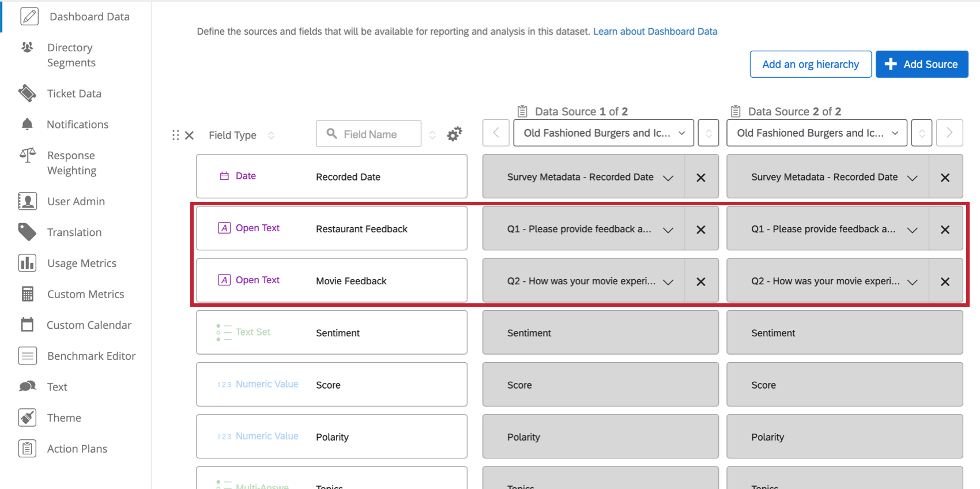Click the Theme paintbrush icon
Viewport: 980px width, 489px height.
(x=27, y=417)
